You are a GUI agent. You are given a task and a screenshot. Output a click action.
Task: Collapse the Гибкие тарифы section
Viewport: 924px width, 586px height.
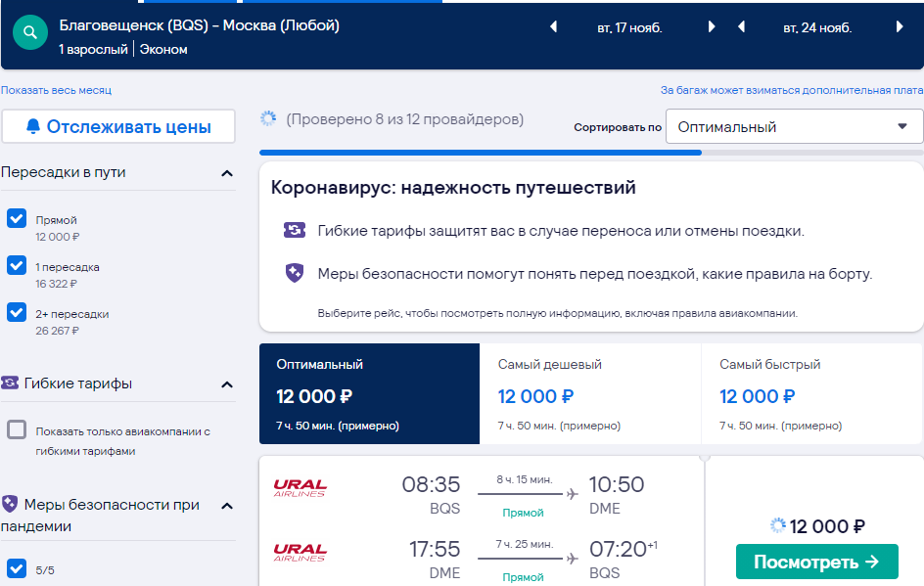(227, 384)
